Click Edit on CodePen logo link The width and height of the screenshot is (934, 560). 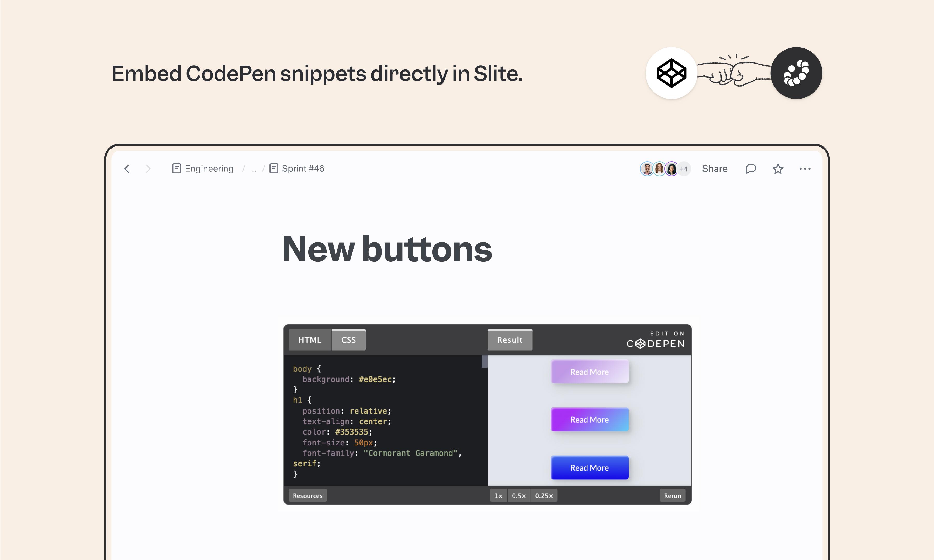(x=656, y=340)
